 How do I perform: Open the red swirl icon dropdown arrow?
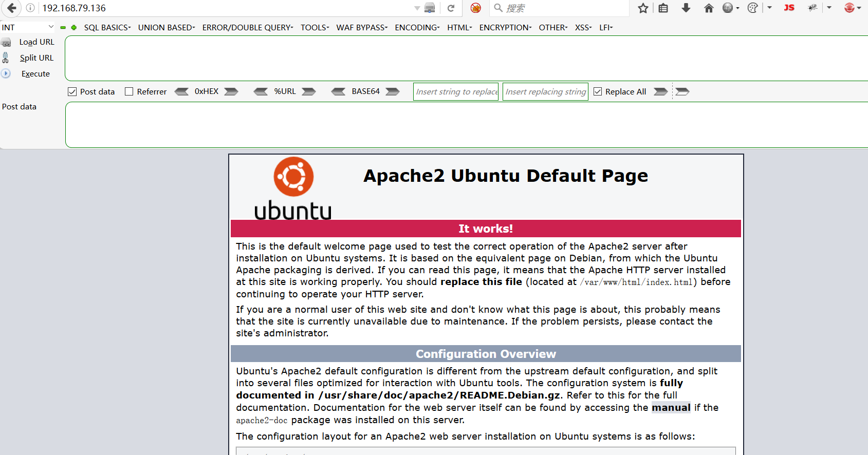click(859, 8)
